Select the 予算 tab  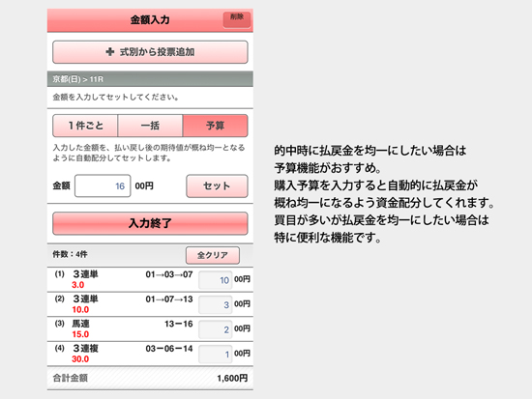(215, 126)
